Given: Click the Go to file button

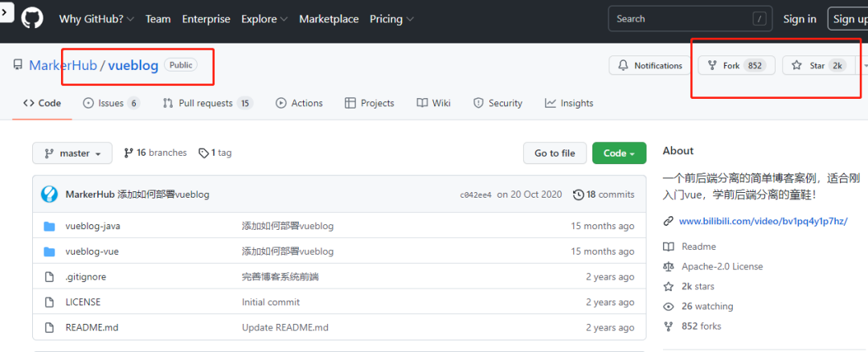Looking at the screenshot, I should tap(555, 153).
